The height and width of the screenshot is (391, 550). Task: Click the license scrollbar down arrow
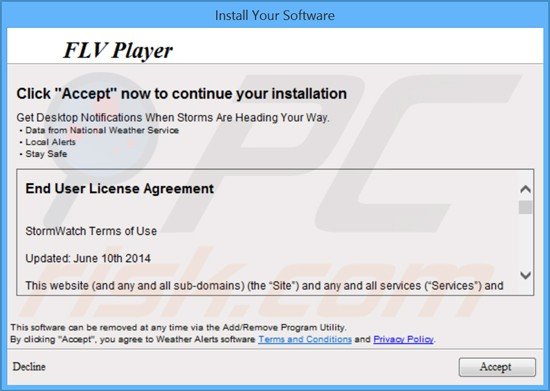click(x=525, y=275)
